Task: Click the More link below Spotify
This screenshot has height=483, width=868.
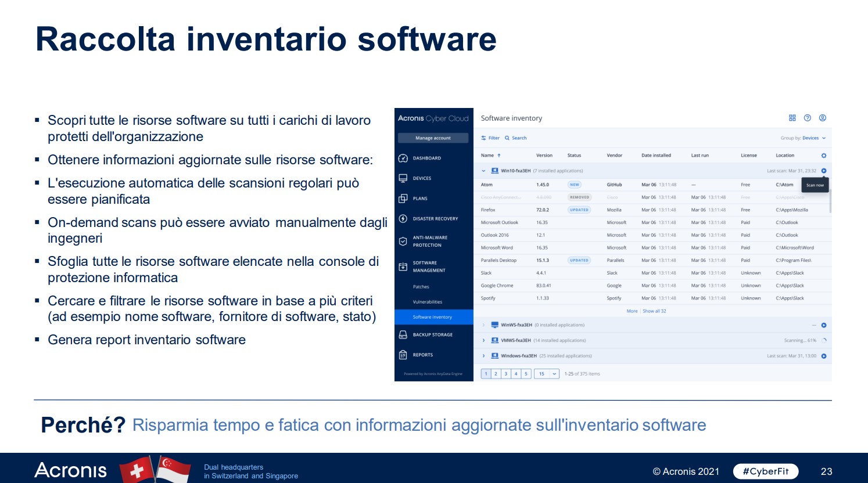Action: pos(632,311)
